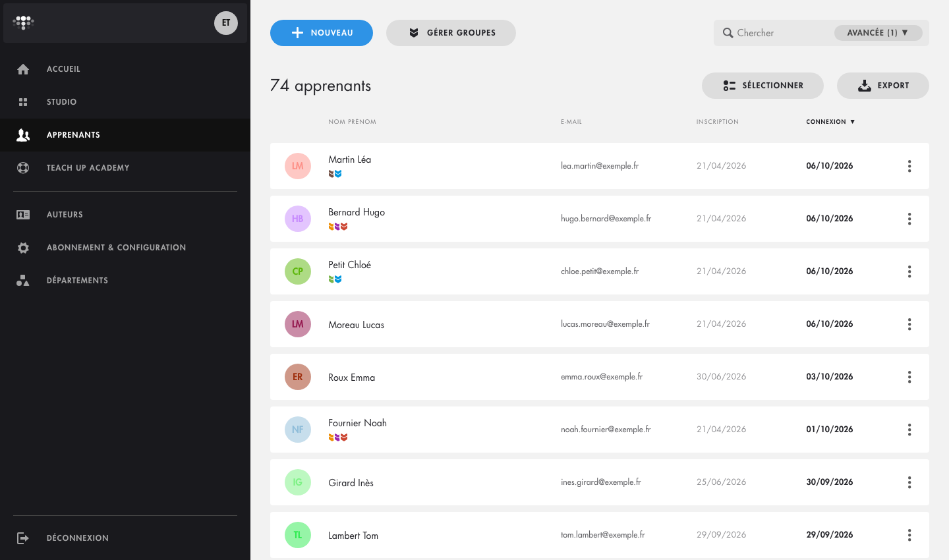Expand the Avancée (1) search filter
This screenshot has height=560, width=949.
[x=878, y=33]
